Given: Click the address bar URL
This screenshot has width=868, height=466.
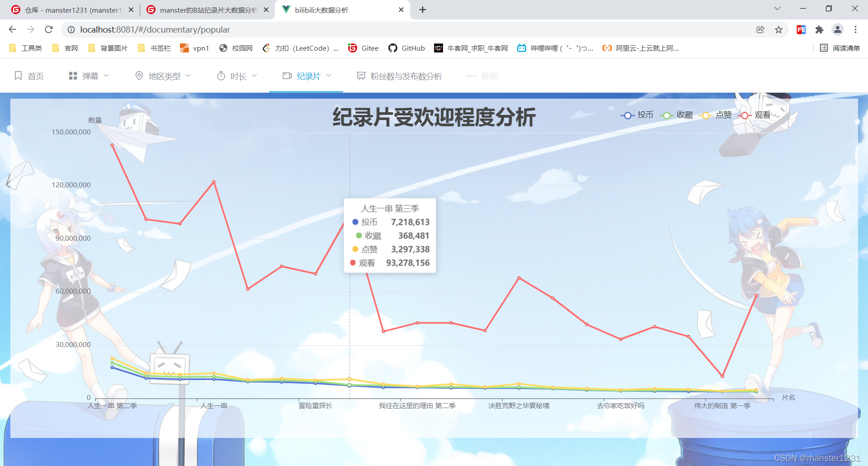Looking at the screenshot, I should (155, 29).
